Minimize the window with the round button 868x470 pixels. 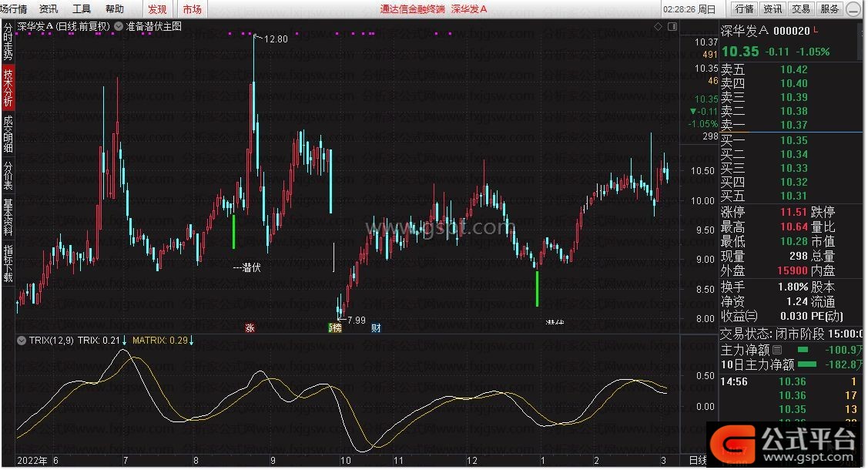coord(853,9)
